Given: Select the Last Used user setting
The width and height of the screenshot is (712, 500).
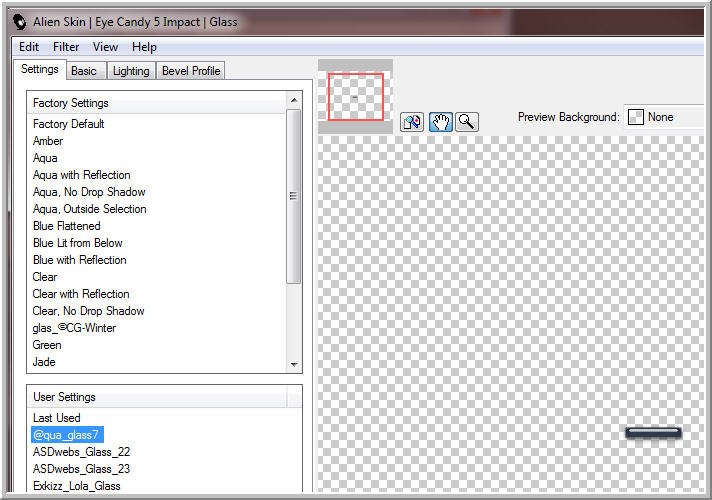Looking at the screenshot, I should click(x=57, y=418).
